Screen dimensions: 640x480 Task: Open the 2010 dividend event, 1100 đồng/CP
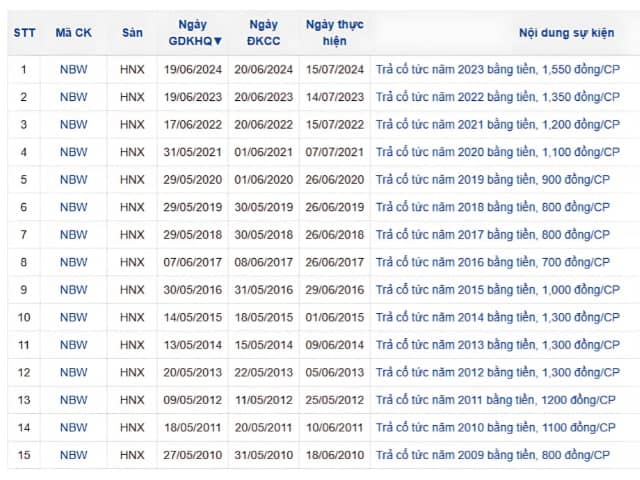click(496, 427)
